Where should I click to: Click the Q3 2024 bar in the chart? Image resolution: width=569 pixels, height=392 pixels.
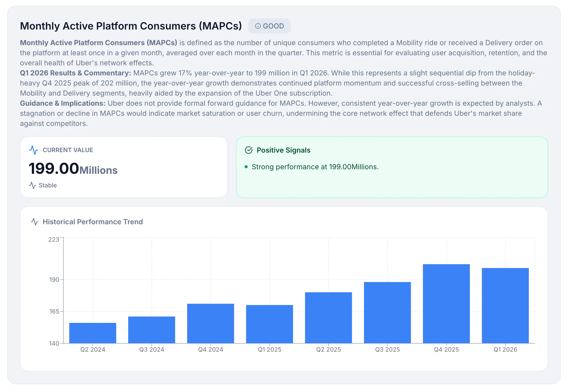(x=152, y=330)
